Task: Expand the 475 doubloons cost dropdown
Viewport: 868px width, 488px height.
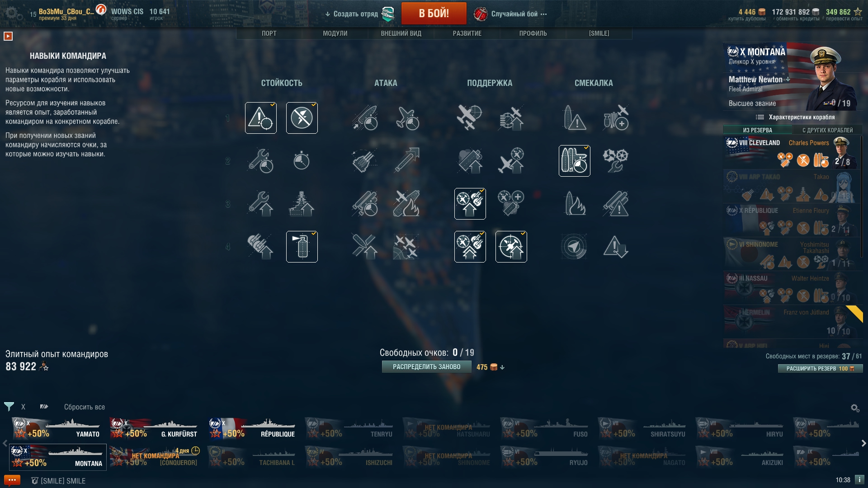Action: pos(502,367)
